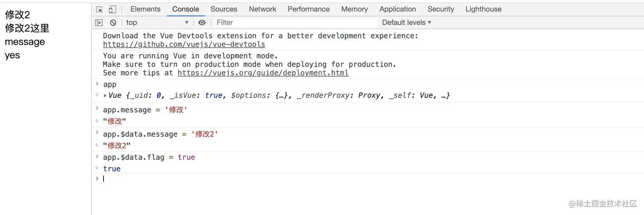Clear console with the ban icon
Viewport: 644px width, 215px height.
point(113,23)
